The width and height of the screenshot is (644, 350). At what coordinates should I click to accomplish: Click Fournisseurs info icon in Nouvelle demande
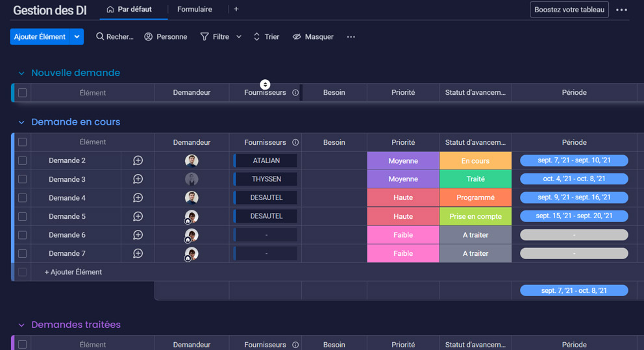coord(295,93)
